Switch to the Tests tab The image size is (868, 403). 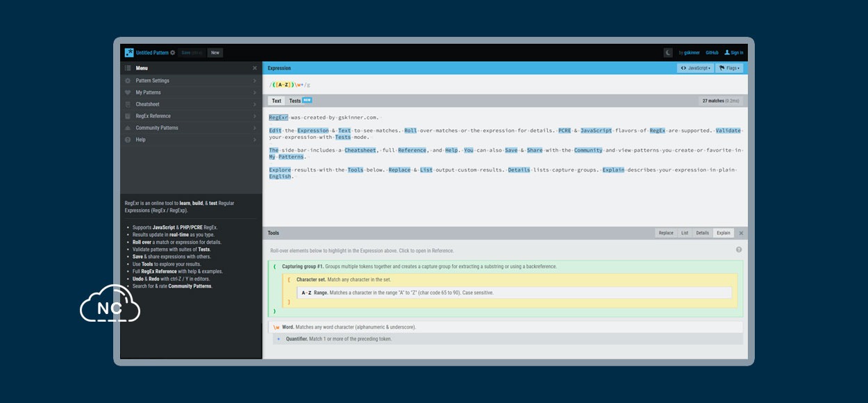click(295, 101)
